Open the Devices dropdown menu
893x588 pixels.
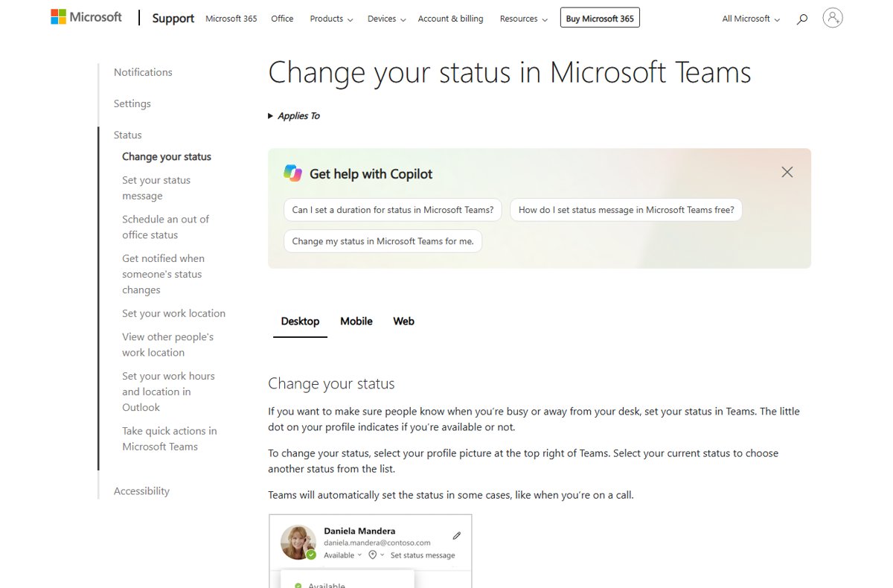[387, 19]
